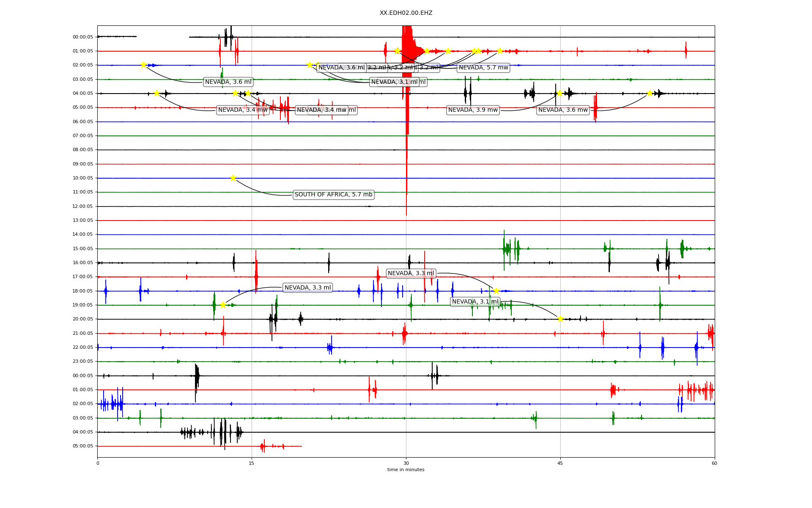Click the NEVADA, 3.9 mw annotation label
The width and height of the screenshot is (812, 508).
point(473,110)
